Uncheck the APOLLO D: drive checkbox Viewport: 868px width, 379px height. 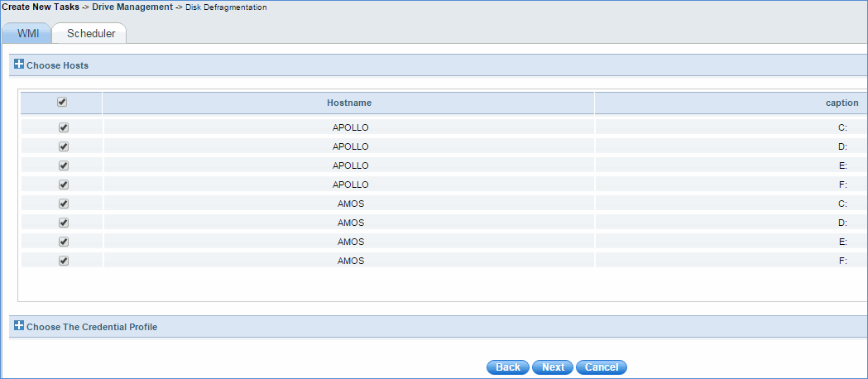[x=64, y=147]
